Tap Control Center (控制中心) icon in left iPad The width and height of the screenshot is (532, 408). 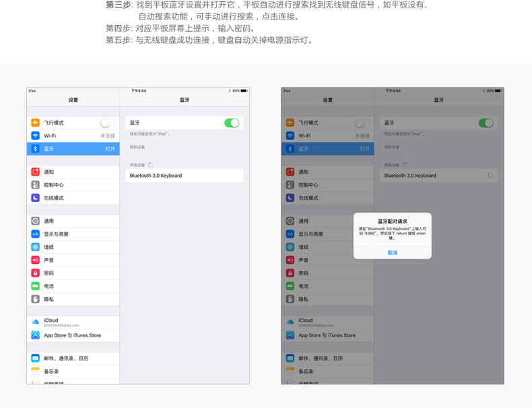[x=35, y=185]
